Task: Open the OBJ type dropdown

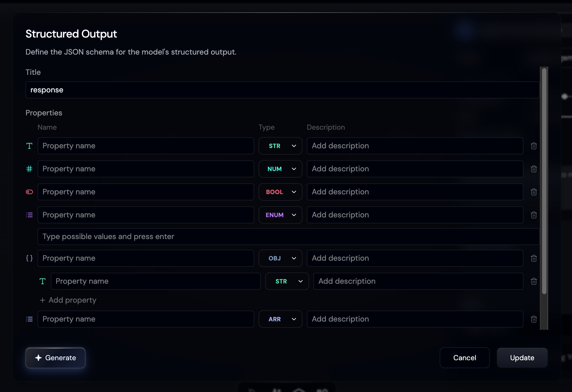Action: (x=280, y=258)
